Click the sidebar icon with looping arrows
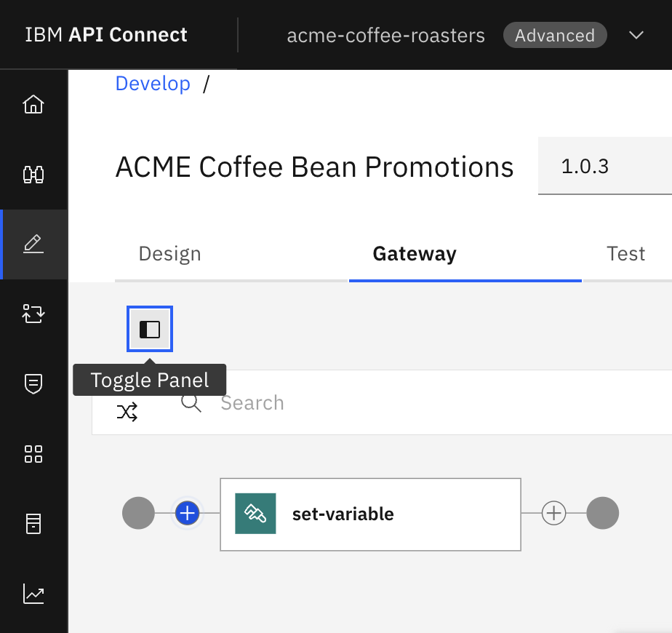The image size is (672, 633). pyautogui.click(x=33, y=314)
